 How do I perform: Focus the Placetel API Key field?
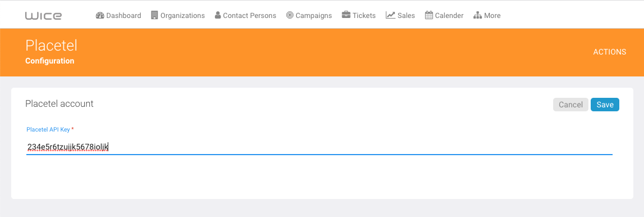319,147
